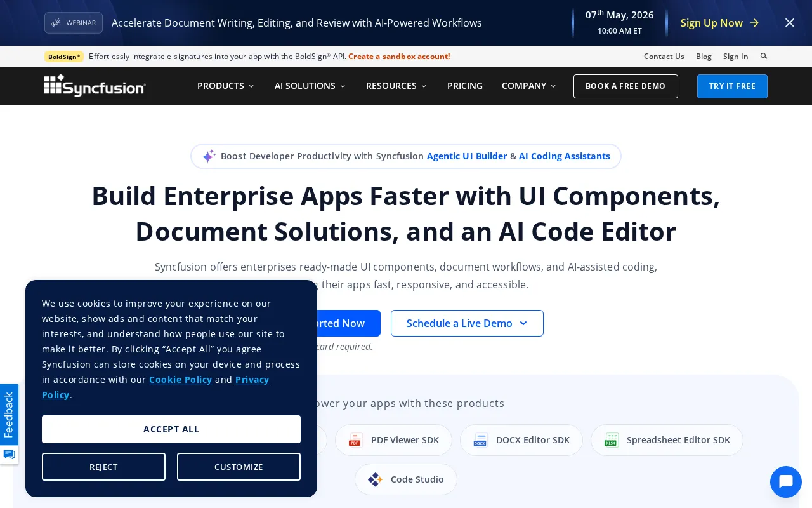Screen dimensions: 812x508
Task: Click the DOCX Editor SDK icon
Action: [x=480, y=440]
